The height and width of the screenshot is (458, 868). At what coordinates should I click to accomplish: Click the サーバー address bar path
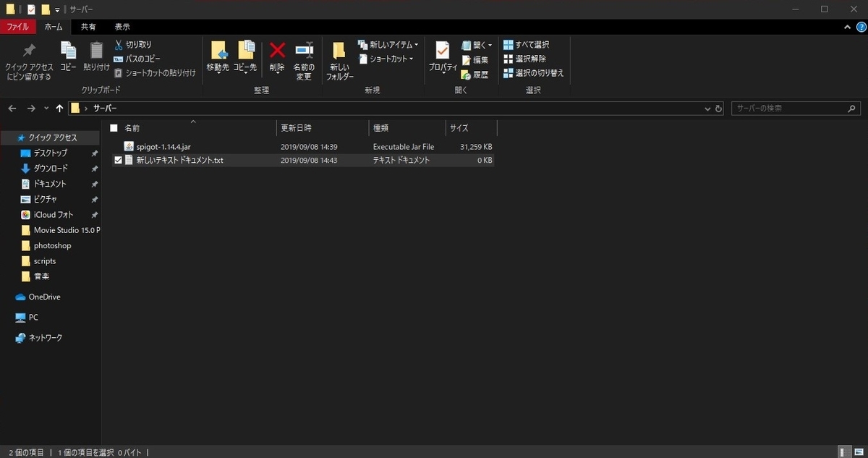pyautogui.click(x=105, y=109)
